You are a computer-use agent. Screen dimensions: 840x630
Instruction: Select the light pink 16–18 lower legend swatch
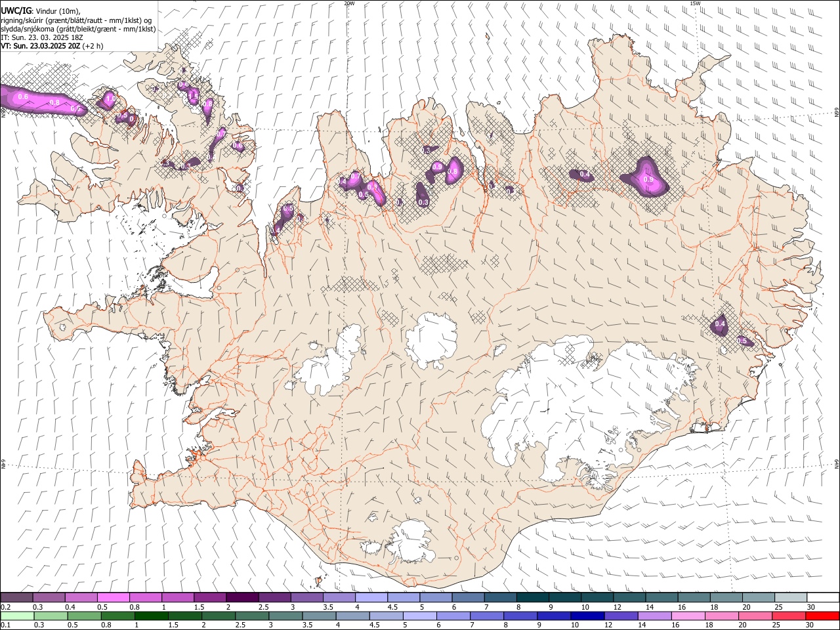point(687,616)
